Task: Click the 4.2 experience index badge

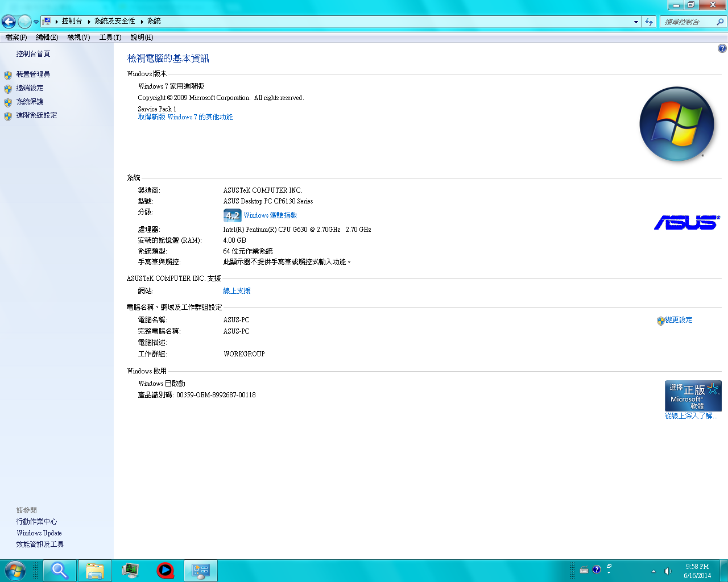Action: tap(232, 215)
